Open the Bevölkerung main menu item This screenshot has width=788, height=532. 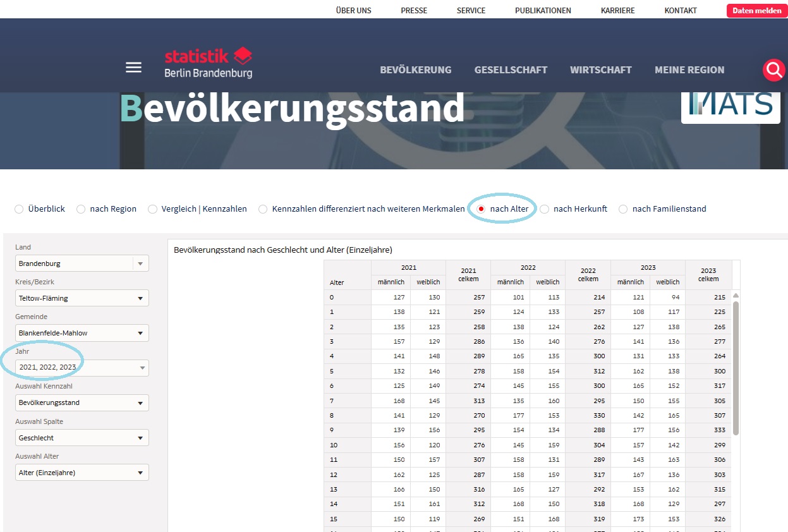tap(415, 70)
